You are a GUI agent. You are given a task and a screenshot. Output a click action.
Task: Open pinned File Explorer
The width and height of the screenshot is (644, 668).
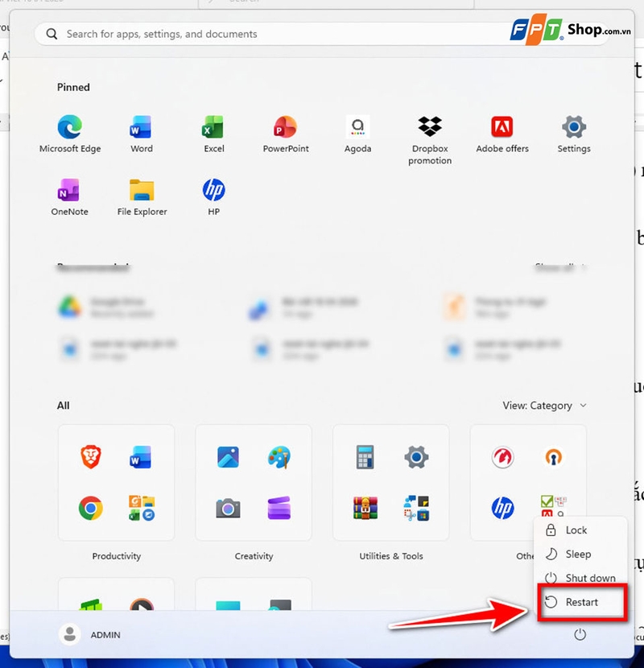(142, 197)
